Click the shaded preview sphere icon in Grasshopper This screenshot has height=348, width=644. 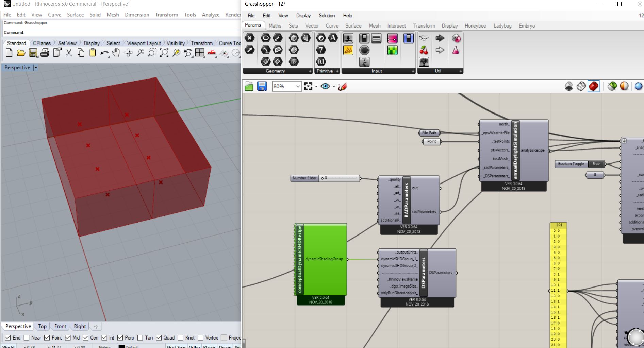point(624,86)
